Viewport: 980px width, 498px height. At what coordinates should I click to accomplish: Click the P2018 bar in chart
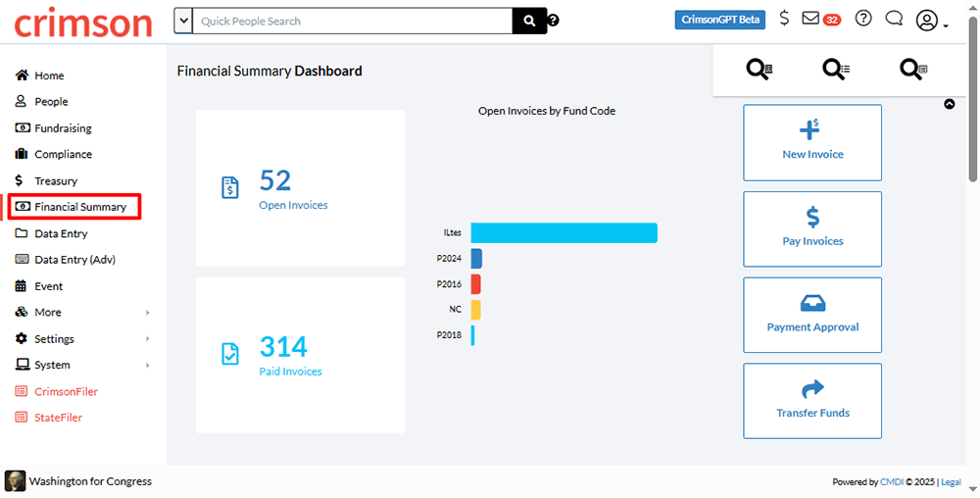click(x=473, y=335)
